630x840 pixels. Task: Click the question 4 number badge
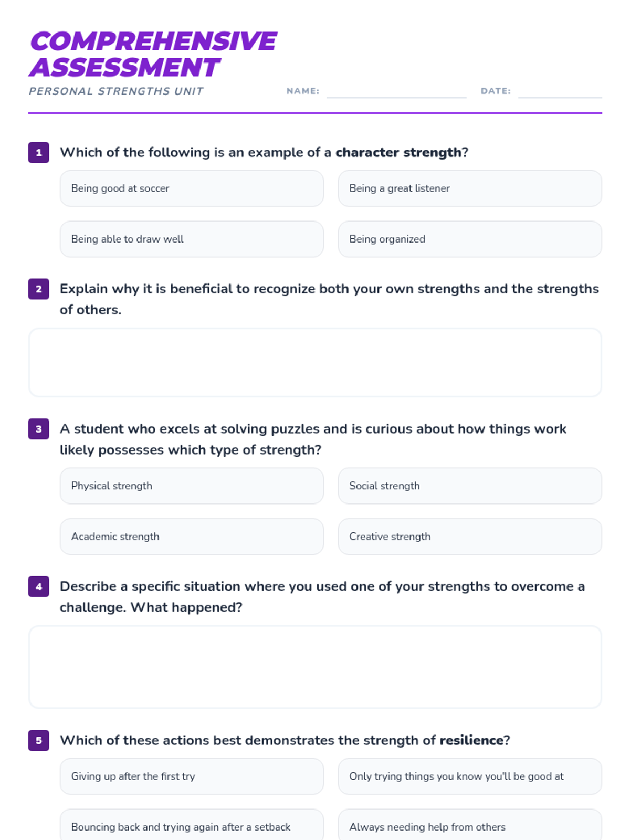click(x=39, y=586)
